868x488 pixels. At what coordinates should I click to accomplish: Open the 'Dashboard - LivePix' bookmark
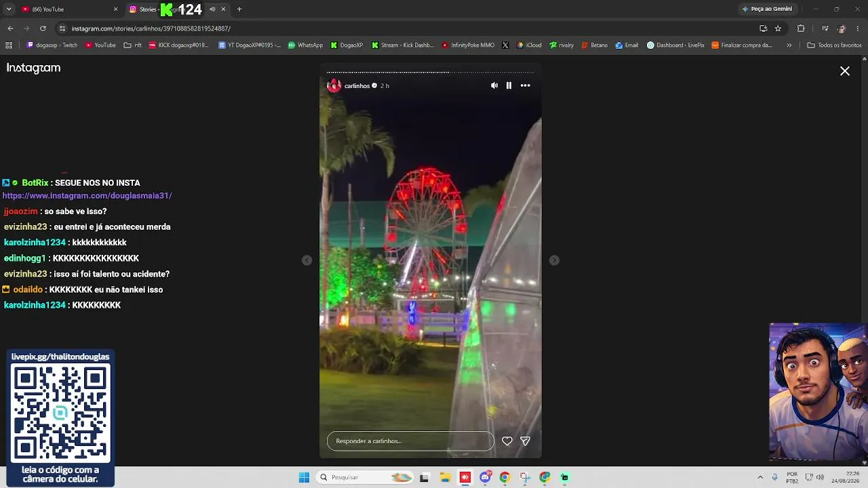point(675,45)
